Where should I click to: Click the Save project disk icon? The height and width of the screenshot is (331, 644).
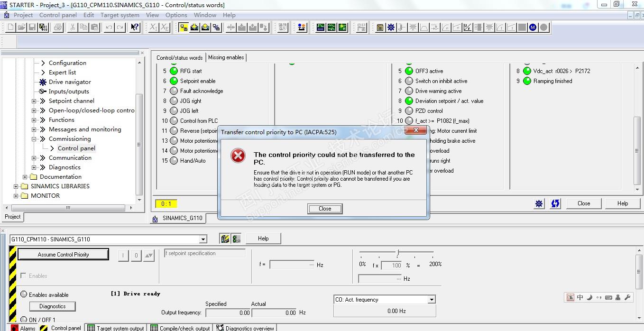click(x=32, y=28)
